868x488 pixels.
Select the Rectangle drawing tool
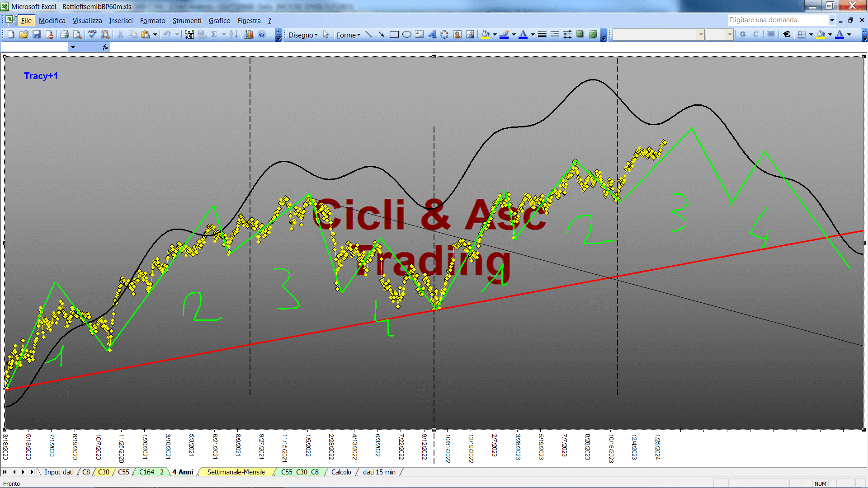pos(394,34)
